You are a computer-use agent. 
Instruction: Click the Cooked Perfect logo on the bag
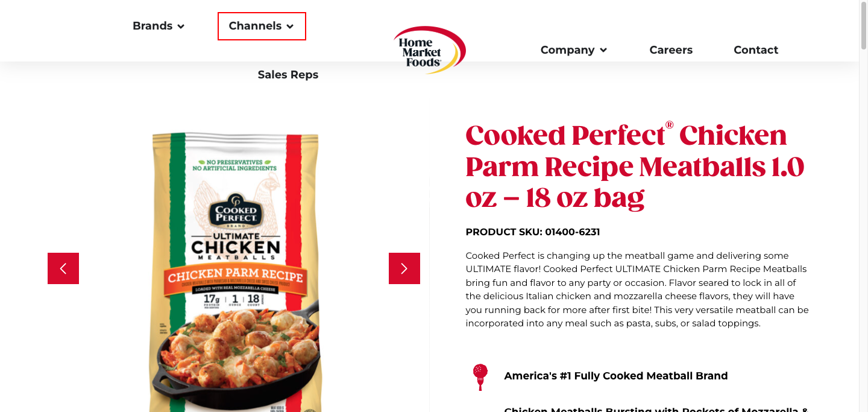[x=236, y=211]
